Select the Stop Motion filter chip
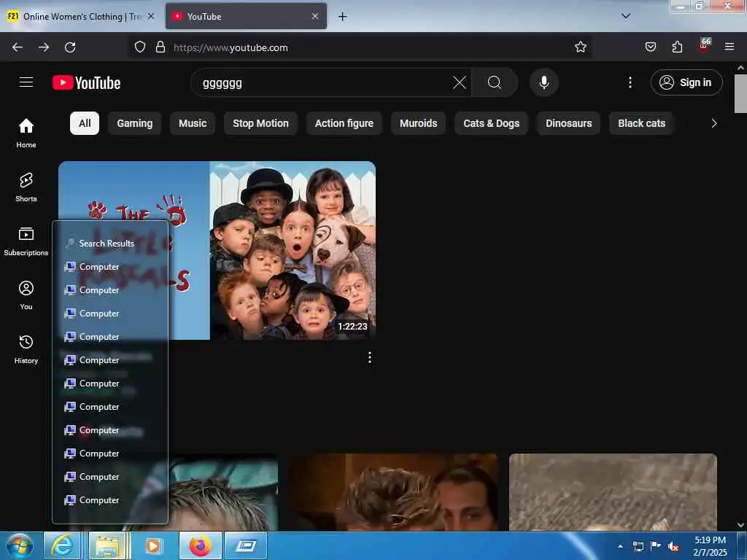 [x=260, y=123]
